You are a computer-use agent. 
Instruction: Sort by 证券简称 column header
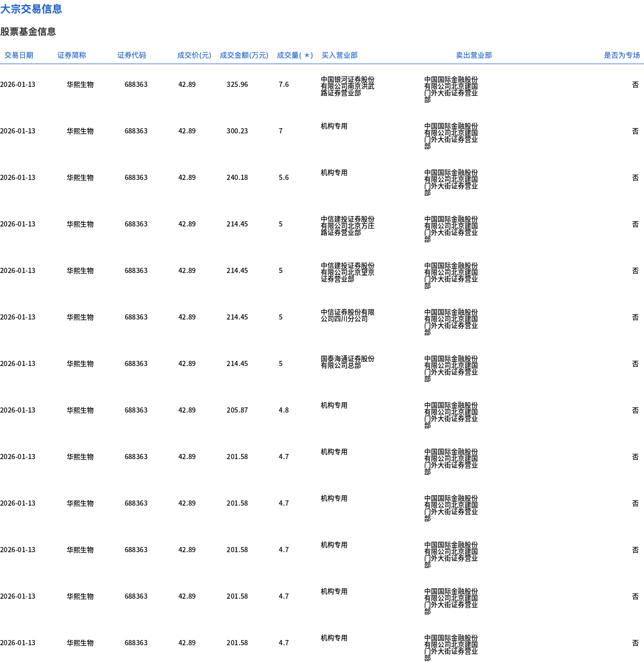[72, 55]
